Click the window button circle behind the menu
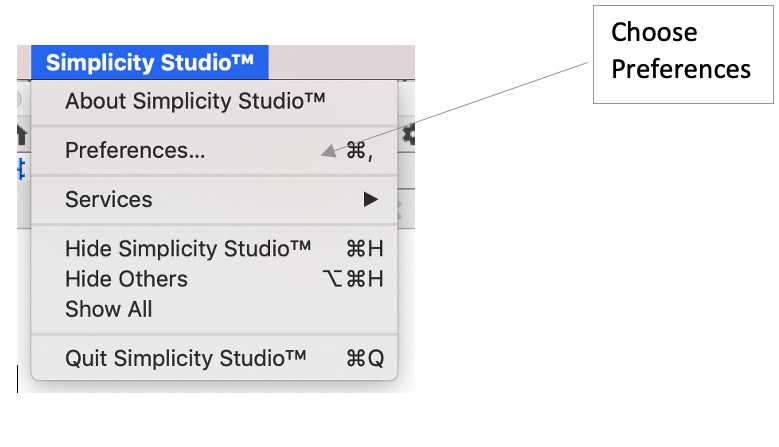The height and width of the screenshot is (447, 779). coord(20,100)
